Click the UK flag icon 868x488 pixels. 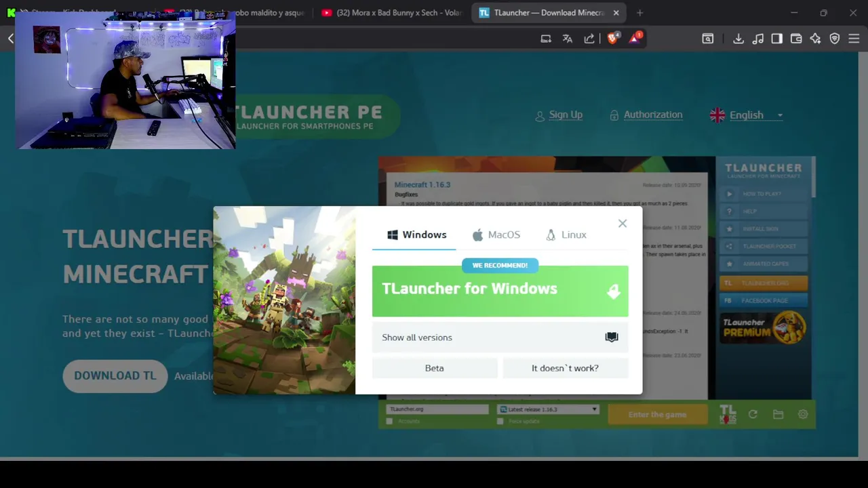click(717, 115)
